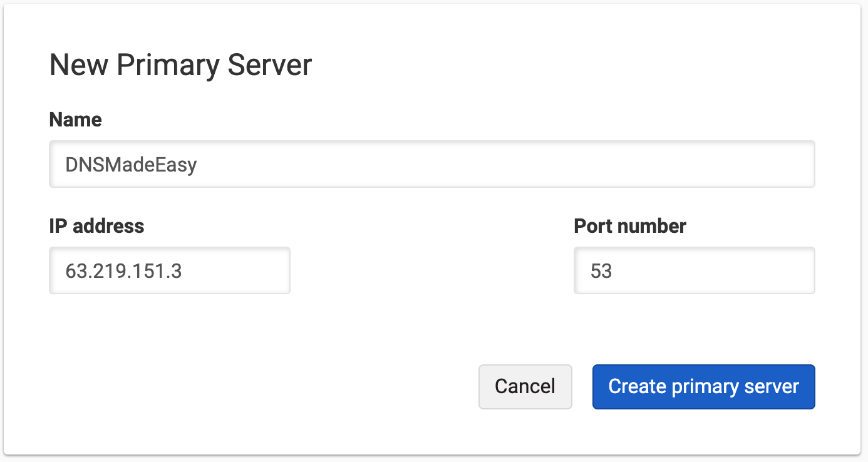Click the Name field label
Screen dimensions: 868x462
click(75, 120)
